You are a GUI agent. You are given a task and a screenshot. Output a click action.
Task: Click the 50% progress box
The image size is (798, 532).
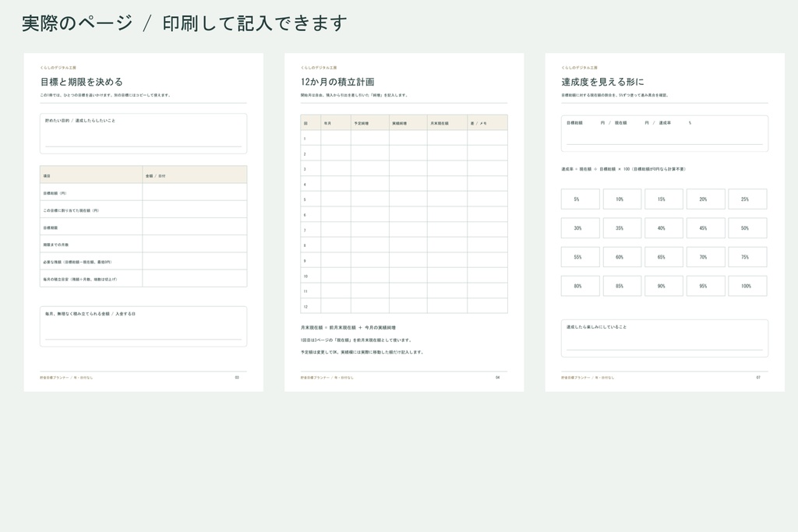coord(747,228)
